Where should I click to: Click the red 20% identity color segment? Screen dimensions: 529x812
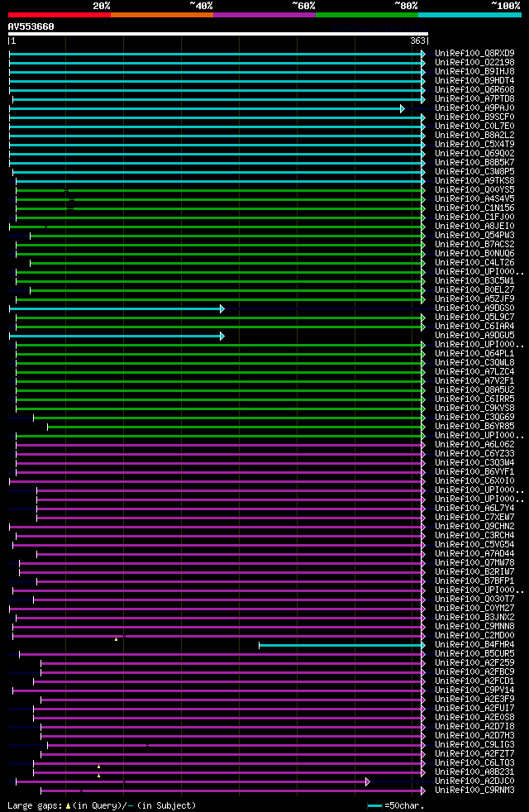point(60,15)
